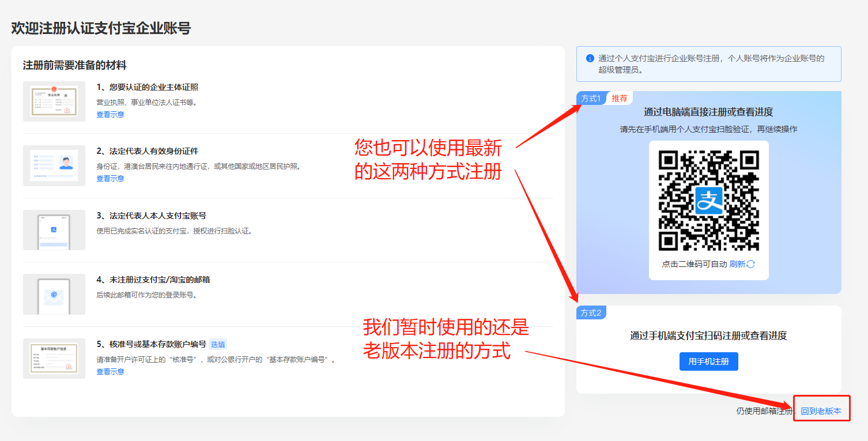This screenshot has width=868, height=441.
Task: Click the legal representative ID card thumbnail
Action: (54, 165)
